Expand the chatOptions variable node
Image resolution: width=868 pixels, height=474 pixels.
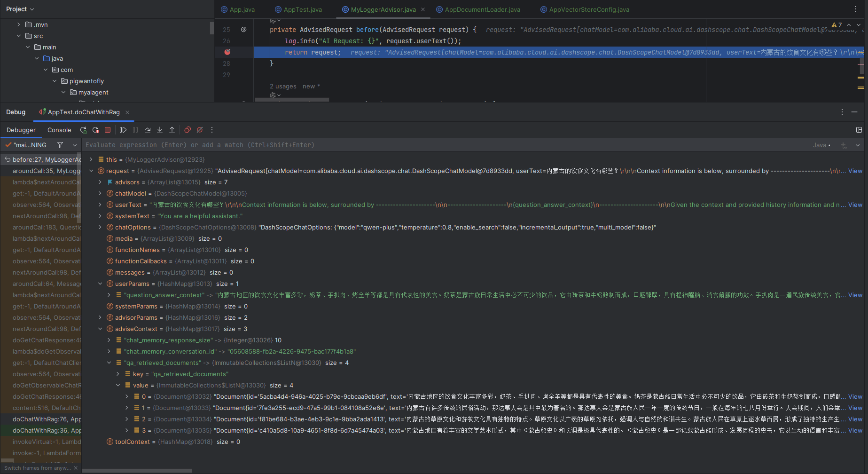100,227
